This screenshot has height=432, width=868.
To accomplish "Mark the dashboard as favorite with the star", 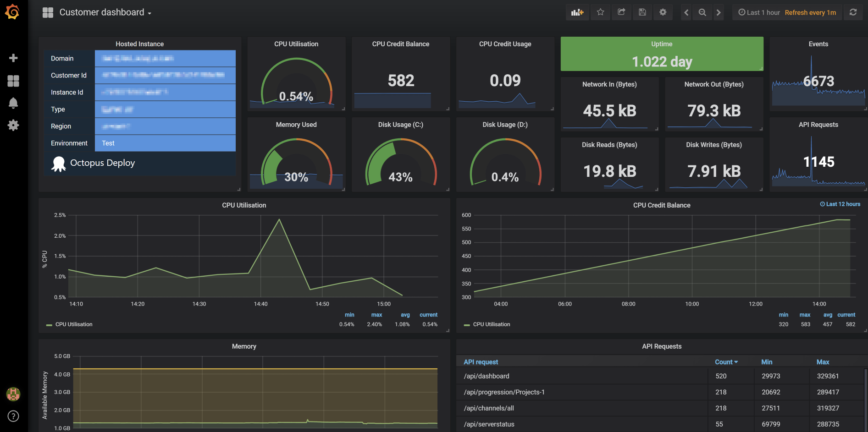I will coord(600,12).
